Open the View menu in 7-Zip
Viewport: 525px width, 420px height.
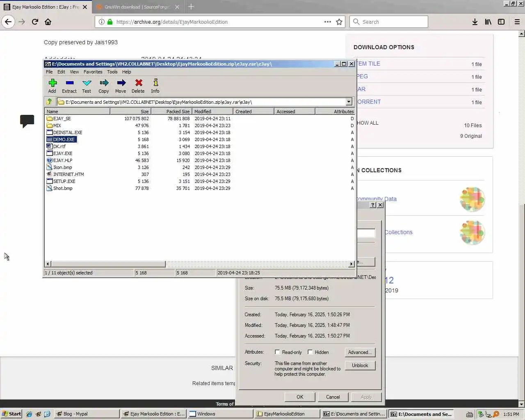coord(74,72)
